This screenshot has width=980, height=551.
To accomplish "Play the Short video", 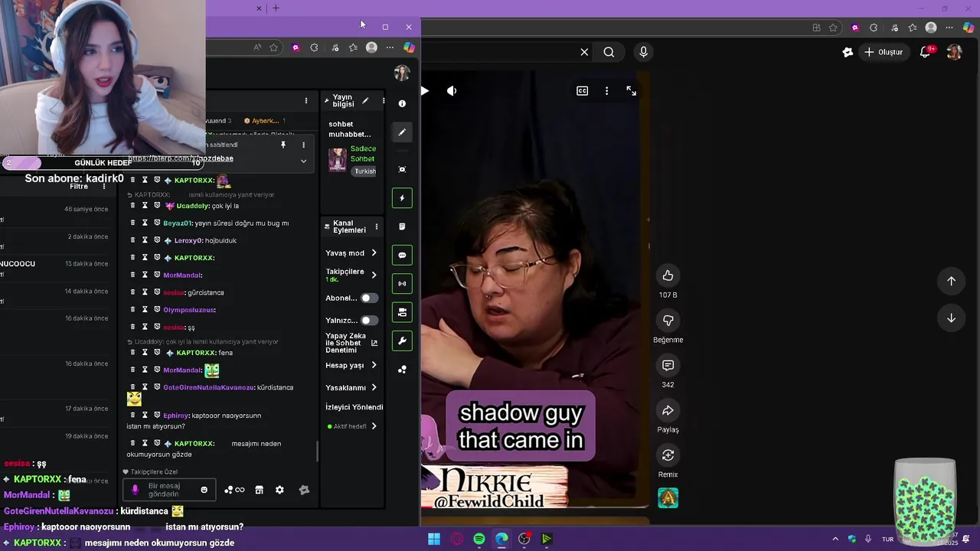I will click(425, 90).
